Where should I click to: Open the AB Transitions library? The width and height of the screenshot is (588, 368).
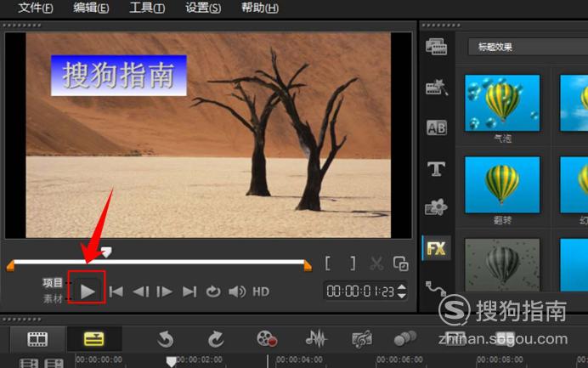pos(437,128)
